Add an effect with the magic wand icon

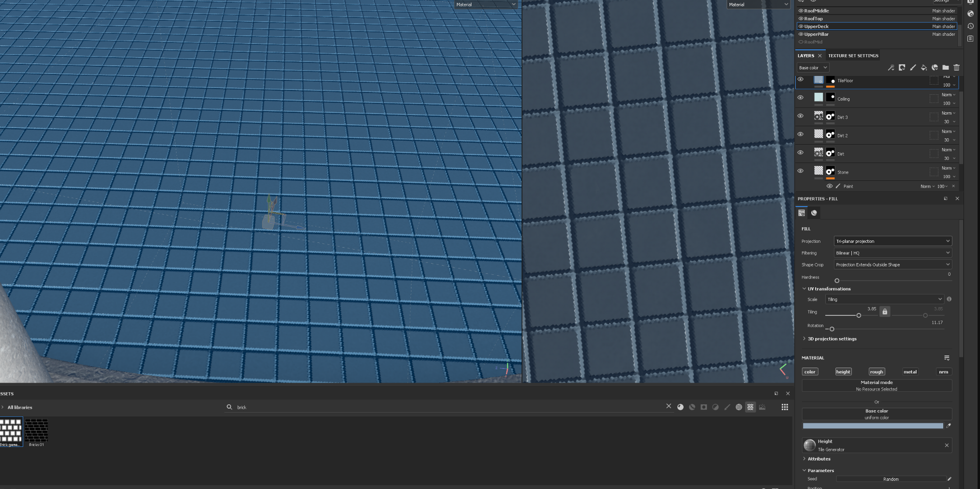click(x=891, y=67)
